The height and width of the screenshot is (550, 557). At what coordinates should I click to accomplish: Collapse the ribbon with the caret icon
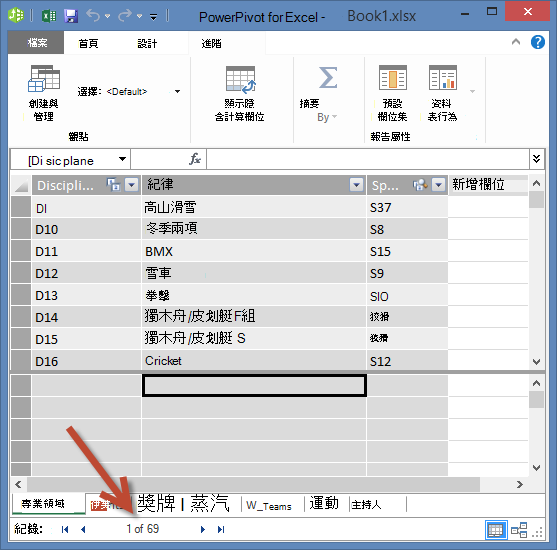click(x=516, y=42)
